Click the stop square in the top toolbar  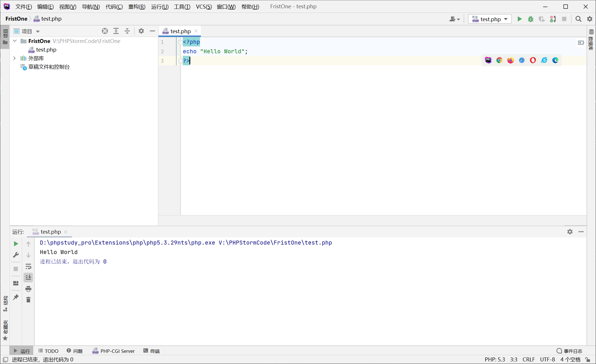[564, 19]
